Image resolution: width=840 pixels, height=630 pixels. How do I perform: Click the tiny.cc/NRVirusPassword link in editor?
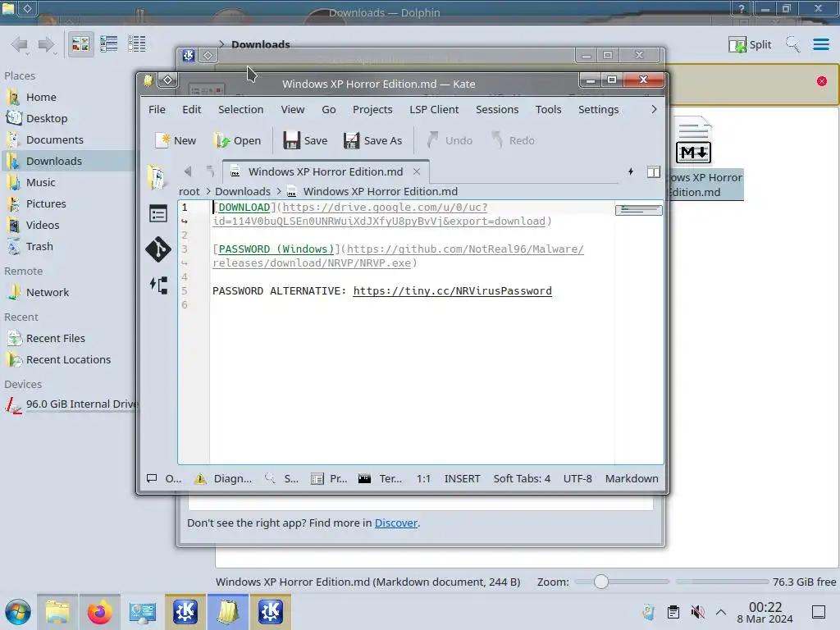click(x=452, y=291)
